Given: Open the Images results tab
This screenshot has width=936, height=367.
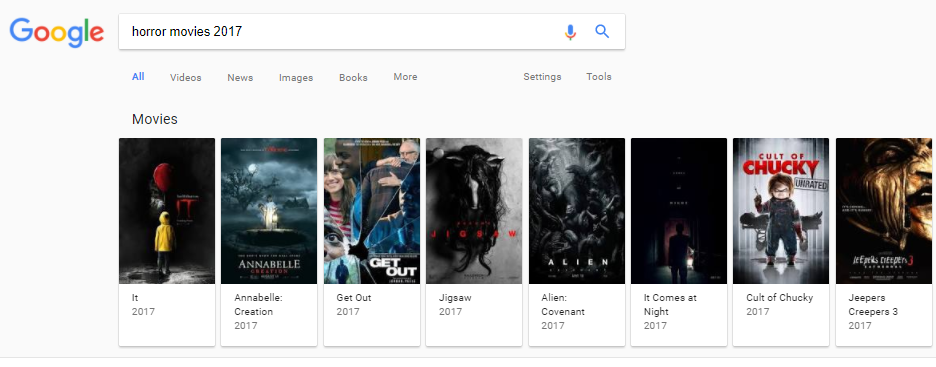Looking at the screenshot, I should coord(296,78).
